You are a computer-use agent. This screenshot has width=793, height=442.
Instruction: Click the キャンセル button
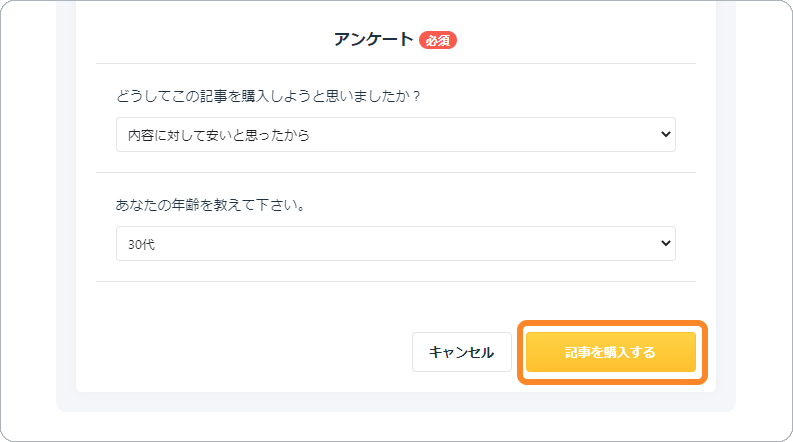[461, 352]
